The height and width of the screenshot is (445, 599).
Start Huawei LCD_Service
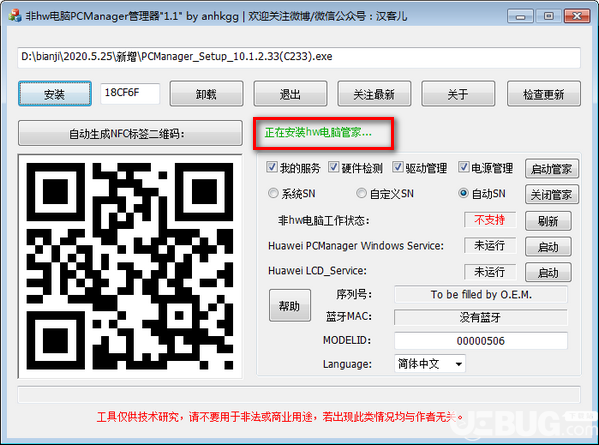(548, 272)
